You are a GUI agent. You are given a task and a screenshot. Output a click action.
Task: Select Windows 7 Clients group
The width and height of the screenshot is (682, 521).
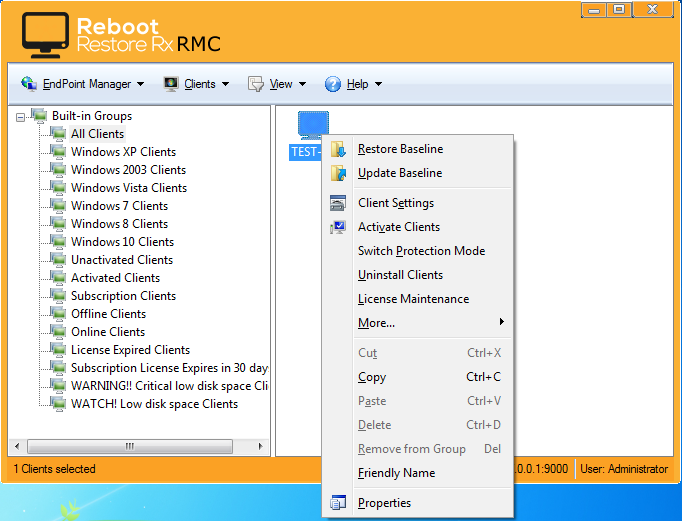120,206
